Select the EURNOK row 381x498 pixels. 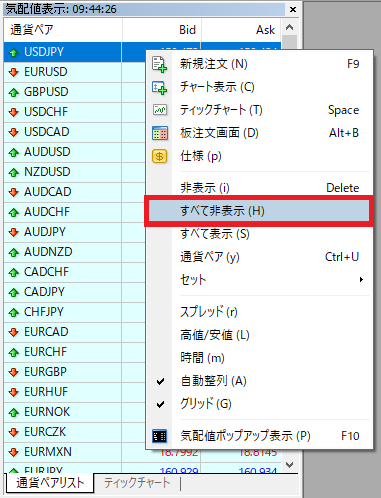point(75,412)
